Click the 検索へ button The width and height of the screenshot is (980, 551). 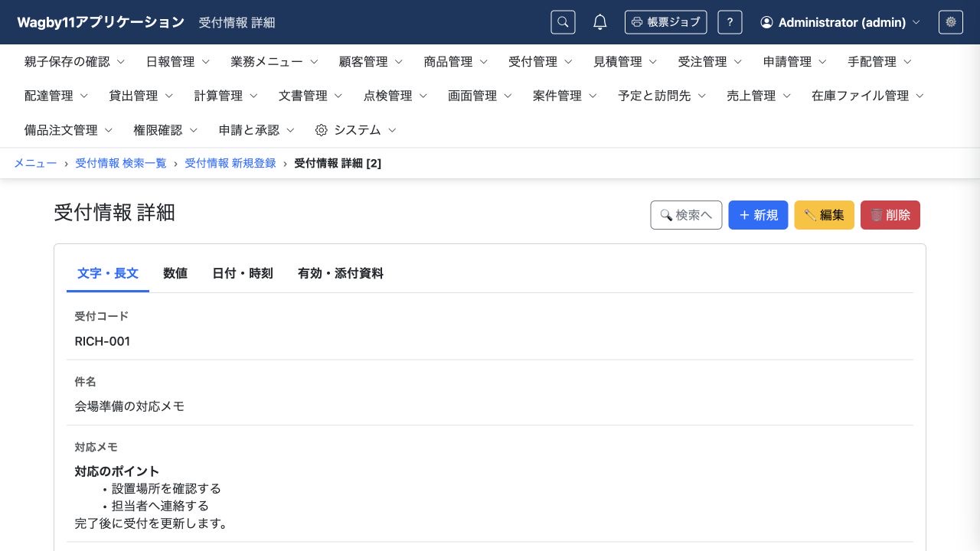point(686,215)
